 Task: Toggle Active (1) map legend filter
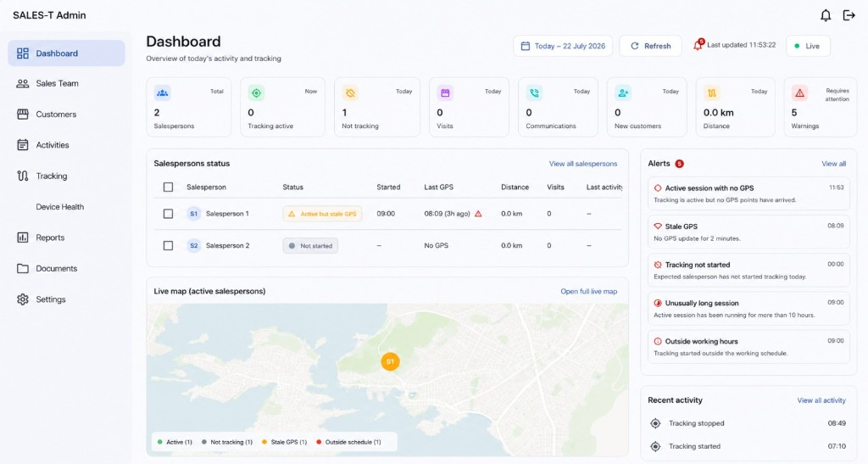[x=175, y=442]
